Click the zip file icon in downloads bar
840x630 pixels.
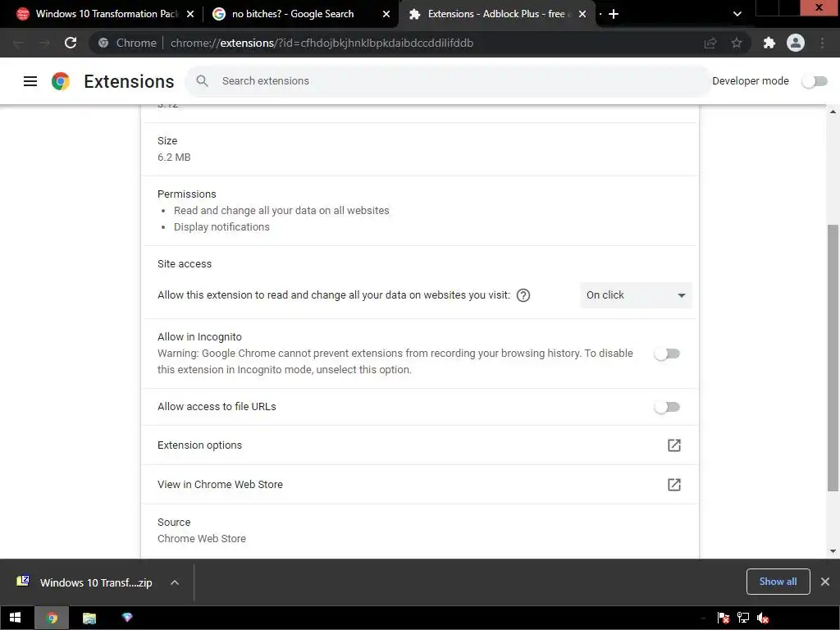coord(23,582)
